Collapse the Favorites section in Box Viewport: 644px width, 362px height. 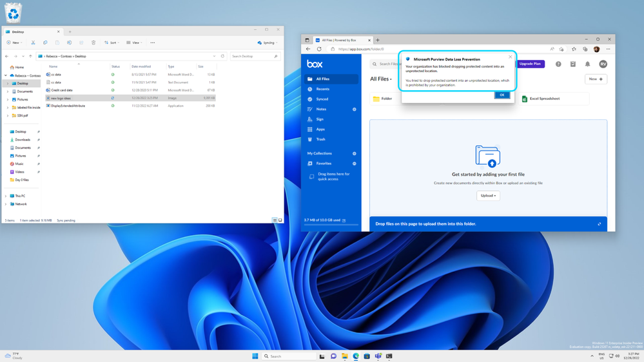pyautogui.click(x=355, y=164)
